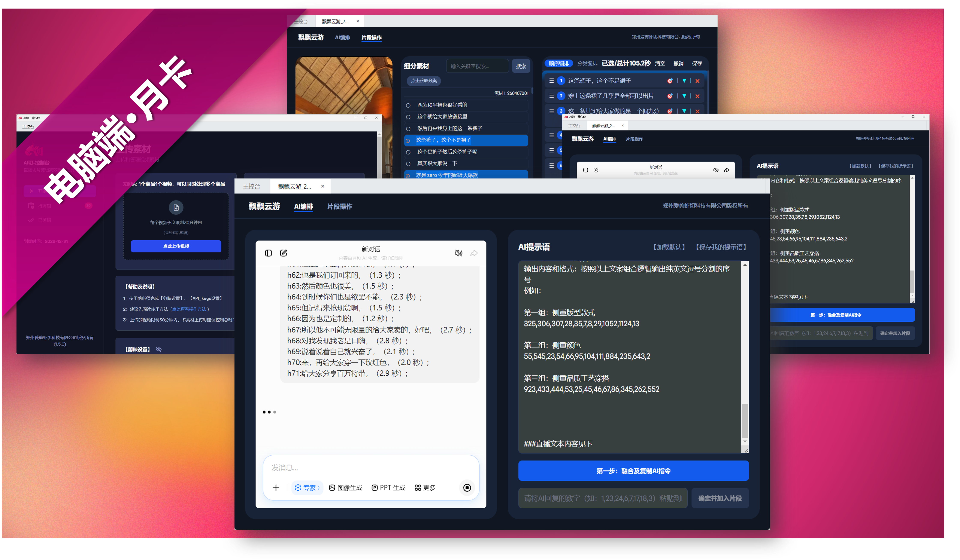Click 保存 in the top sequence panel
Image resolution: width=960 pixels, height=560 pixels.
tap(697, 64)
